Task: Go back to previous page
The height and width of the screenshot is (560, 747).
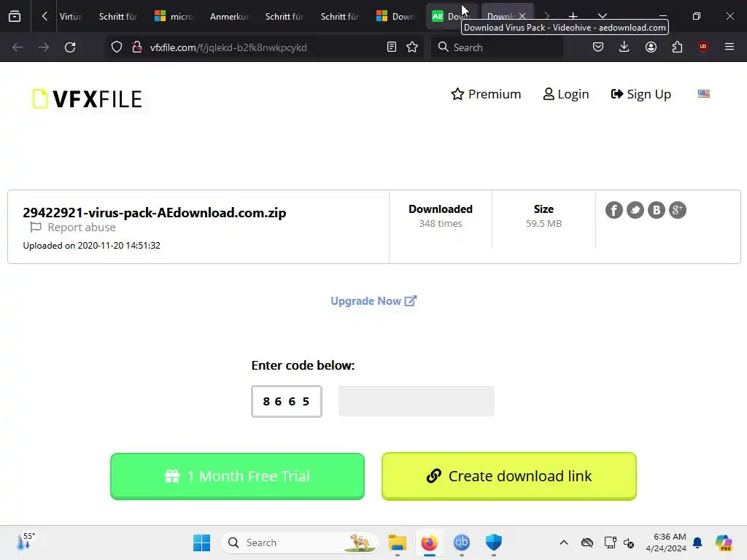Action: (x=18, y=47)
